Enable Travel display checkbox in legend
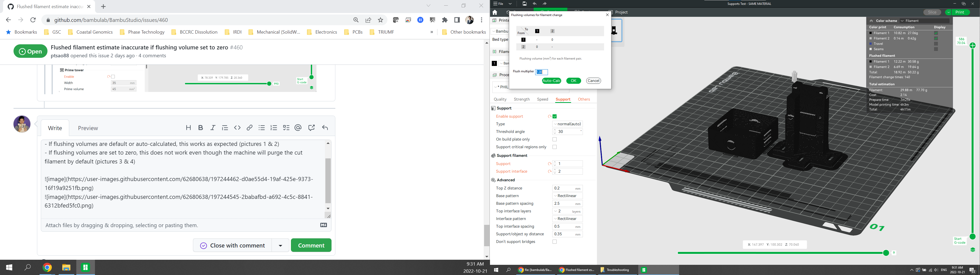Viewport: 980px width, 275px height. (936, 44)
